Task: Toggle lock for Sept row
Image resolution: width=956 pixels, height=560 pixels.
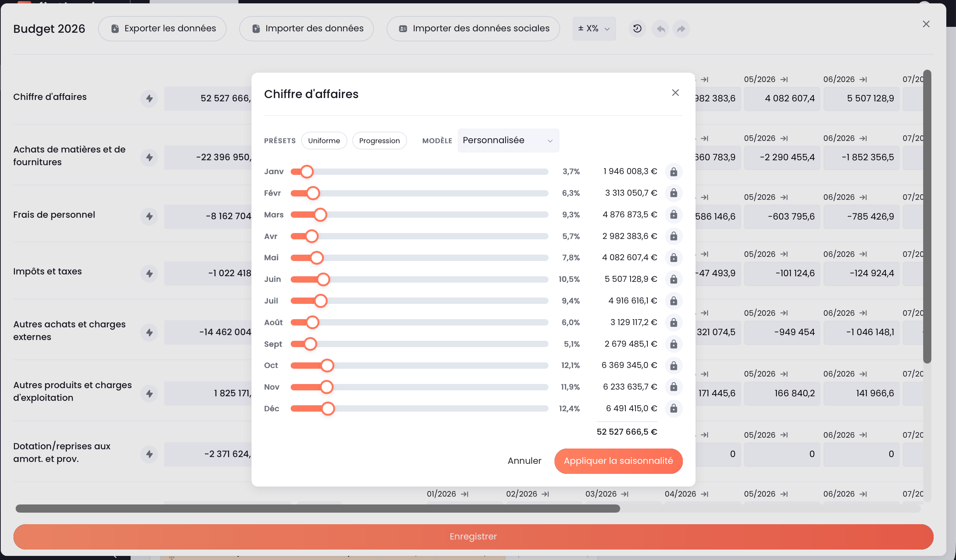Action: click(674, 344)
